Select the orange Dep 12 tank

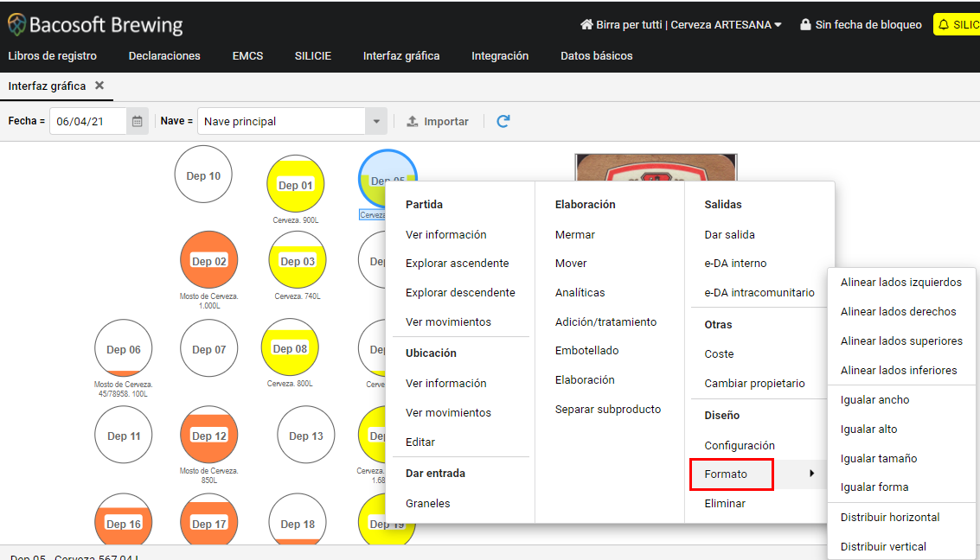click(208, 436)
